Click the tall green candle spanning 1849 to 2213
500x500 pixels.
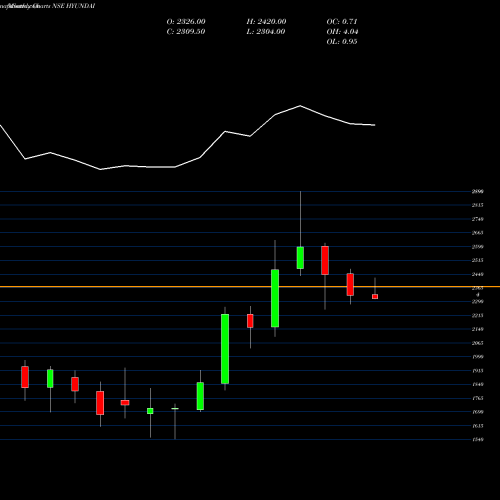(x=225, y=349)
